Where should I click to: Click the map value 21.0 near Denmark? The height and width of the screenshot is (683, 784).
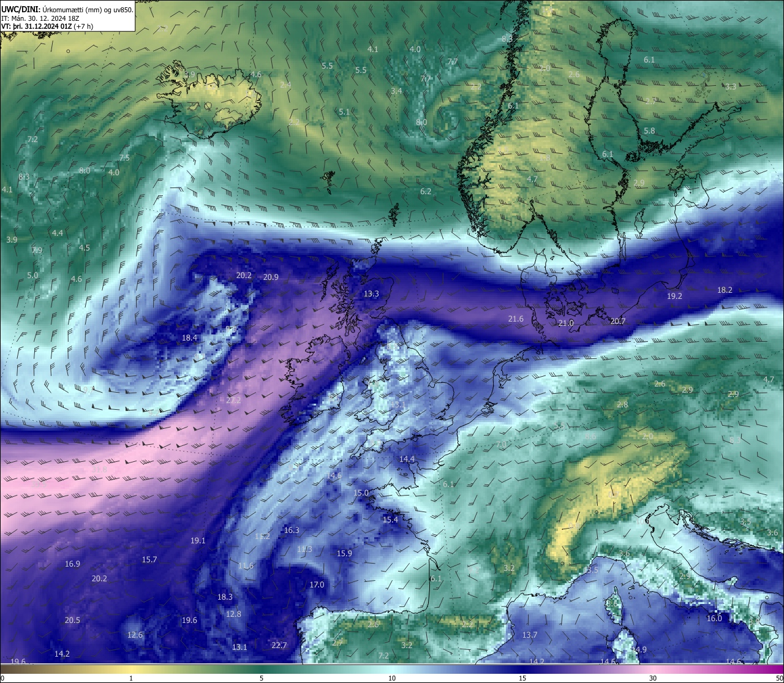566,323
